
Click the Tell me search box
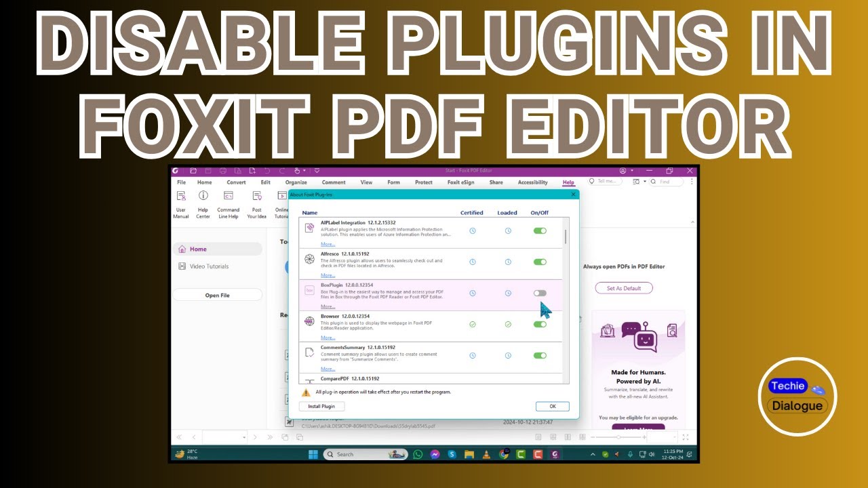pos(605,182)
